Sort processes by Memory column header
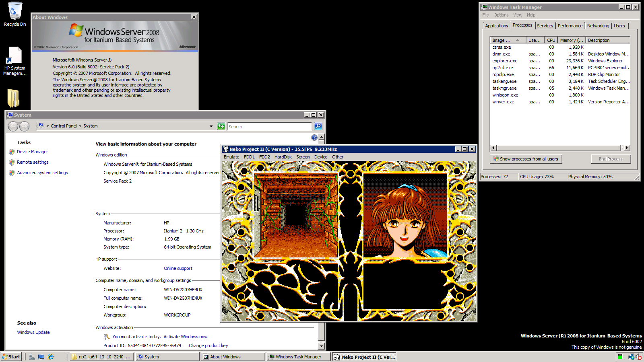Image resolution: width=644 pixels, height=362 pixels. (x=572, y=40)
